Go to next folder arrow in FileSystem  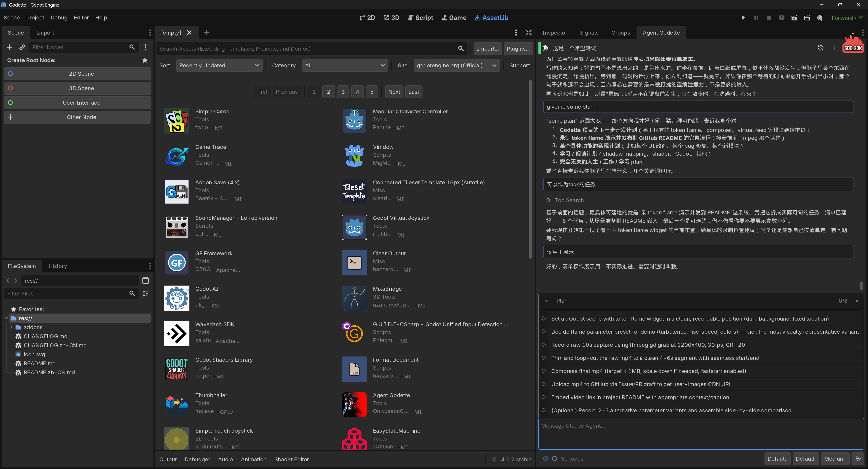pyautogui.click(x=16, y=280)
